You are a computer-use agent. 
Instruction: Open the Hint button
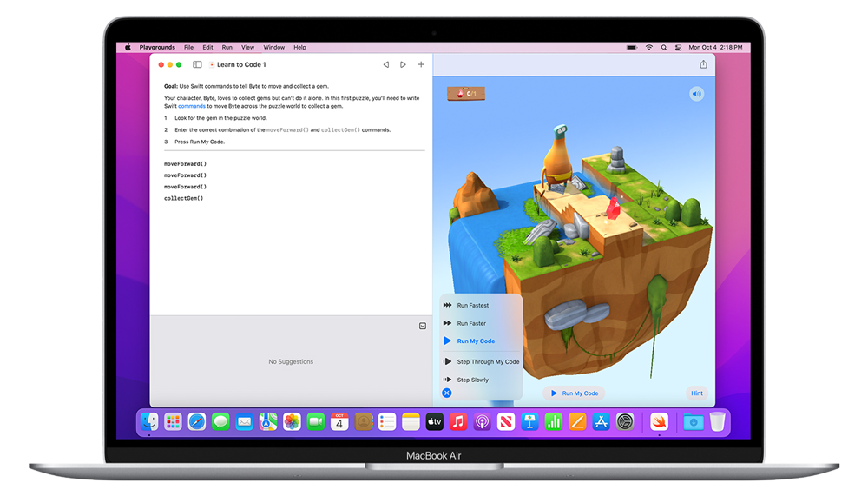pos(697,393)
